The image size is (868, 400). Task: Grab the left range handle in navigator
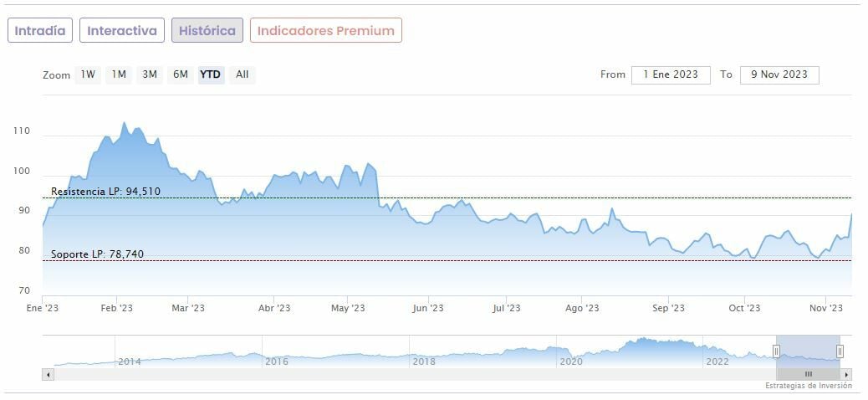click(x=776, y=351)
